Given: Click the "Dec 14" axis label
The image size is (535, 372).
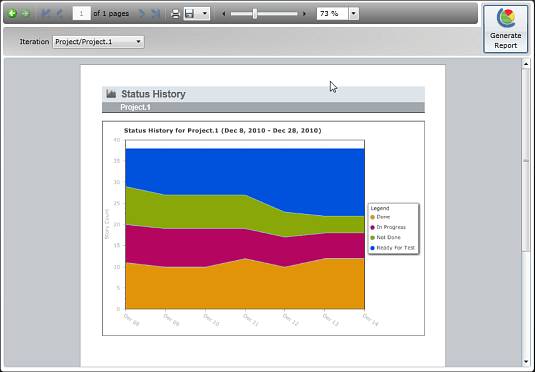Looking at the screenshot, I should pyautogui.click(x=370, y=320).
